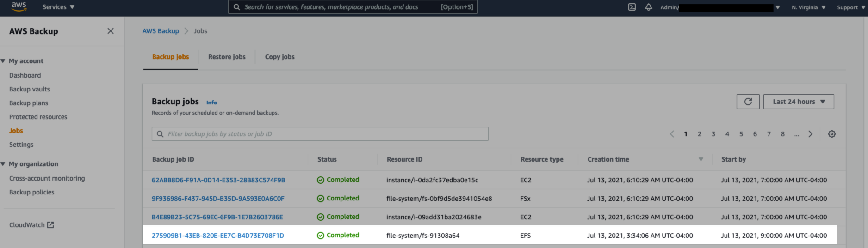Go to next page of jobs
Image resolution: width=868 pixels, height=248 pixels.
[810, 134]
